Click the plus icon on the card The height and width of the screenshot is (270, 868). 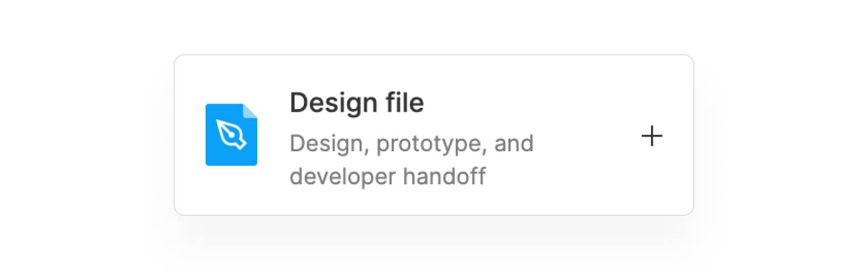click(x=652, y=136)
